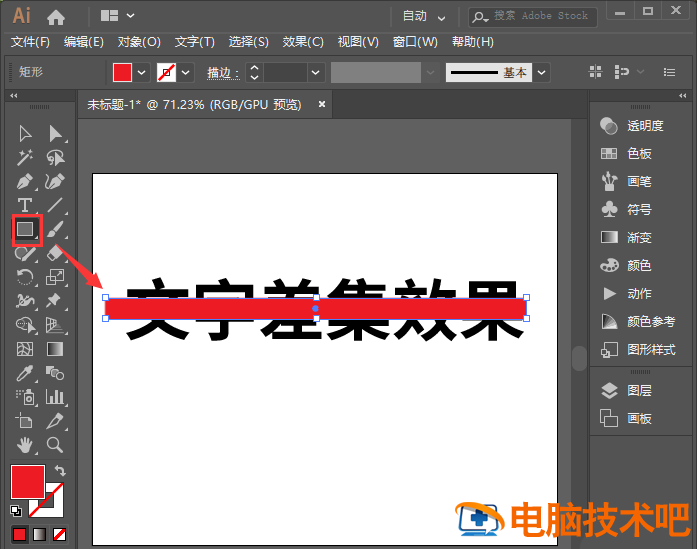Choose the Pen tool
The height and width of the screenshot is (549, 697).
tap(25, 182)
